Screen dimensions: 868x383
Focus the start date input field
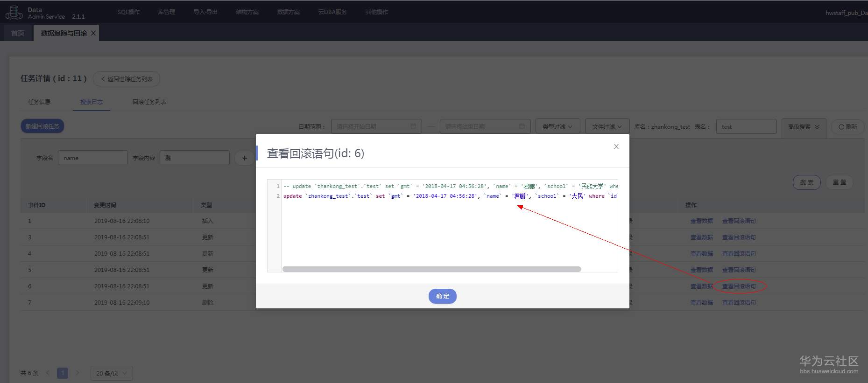376,126
